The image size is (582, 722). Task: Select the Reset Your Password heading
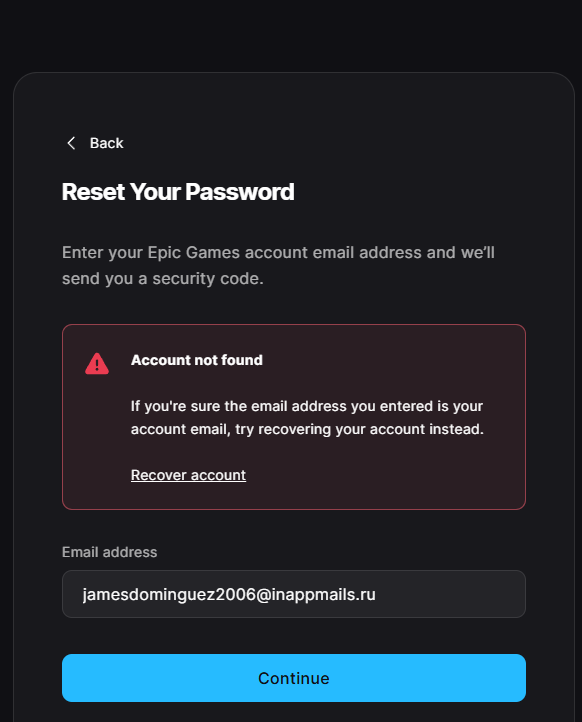[x=178, y=192]
